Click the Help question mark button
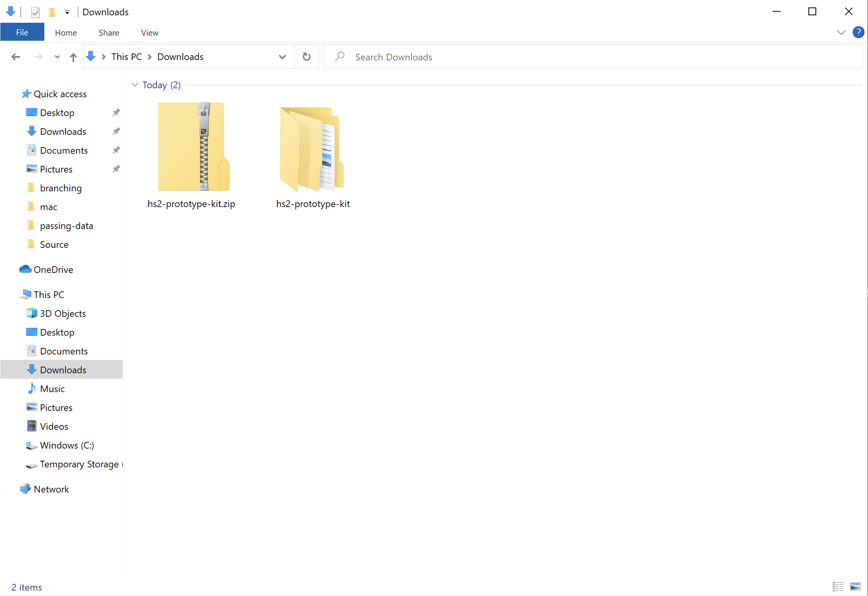This screenshot has width=868, height=596. pyautogui.click(x=858, y=32)
